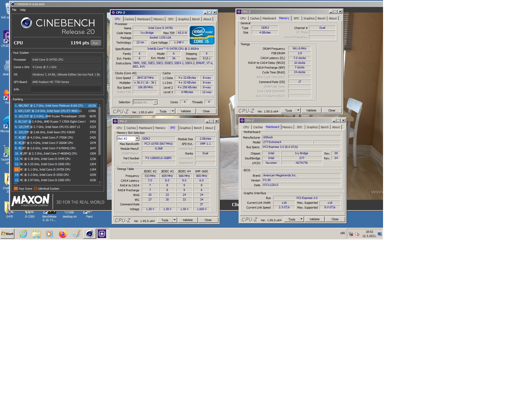Screen dimensions: 532x399
Task: Select ranking entry Core i7-7700K
Action: [55, 138]
